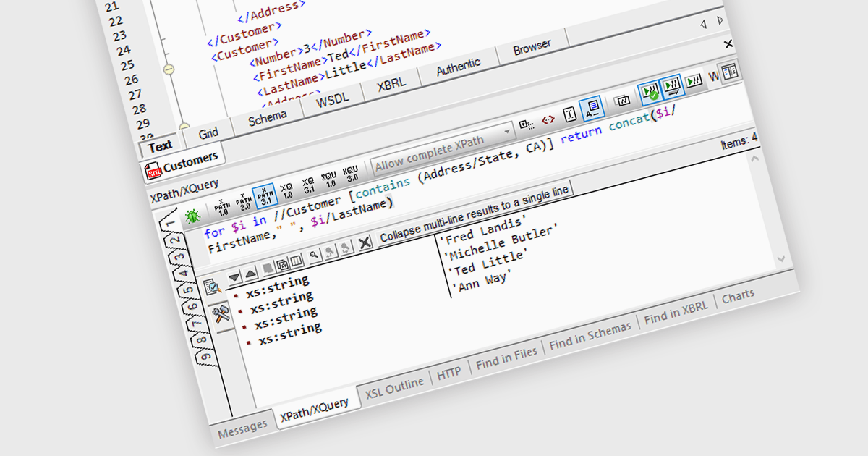868x456 pixels.
Task: Click the scroll-down chevron in the expression pane
Action: pyautogui.click(x=780, y=258)
